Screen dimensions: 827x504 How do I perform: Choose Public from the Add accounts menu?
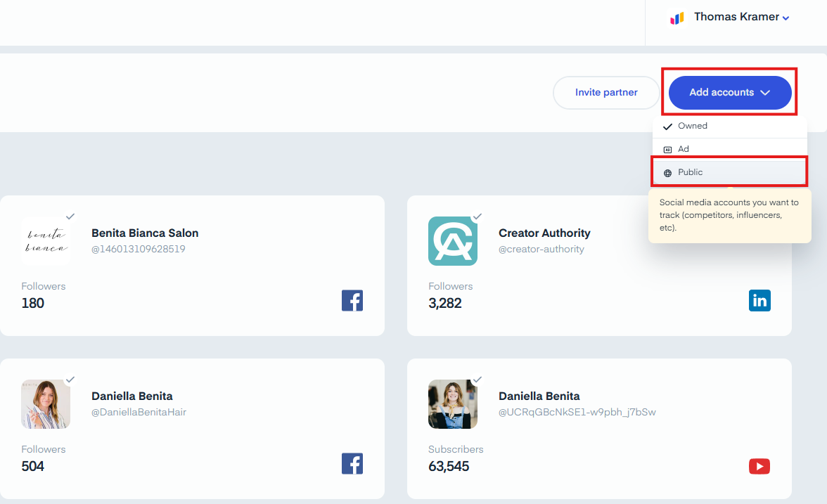click(x=730, y=172)
